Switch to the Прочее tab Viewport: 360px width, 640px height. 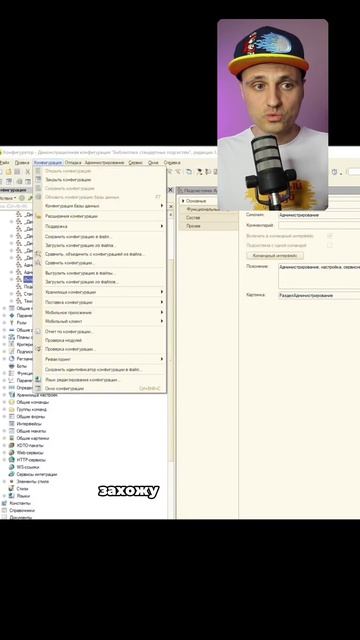click(x=208, y=226)
